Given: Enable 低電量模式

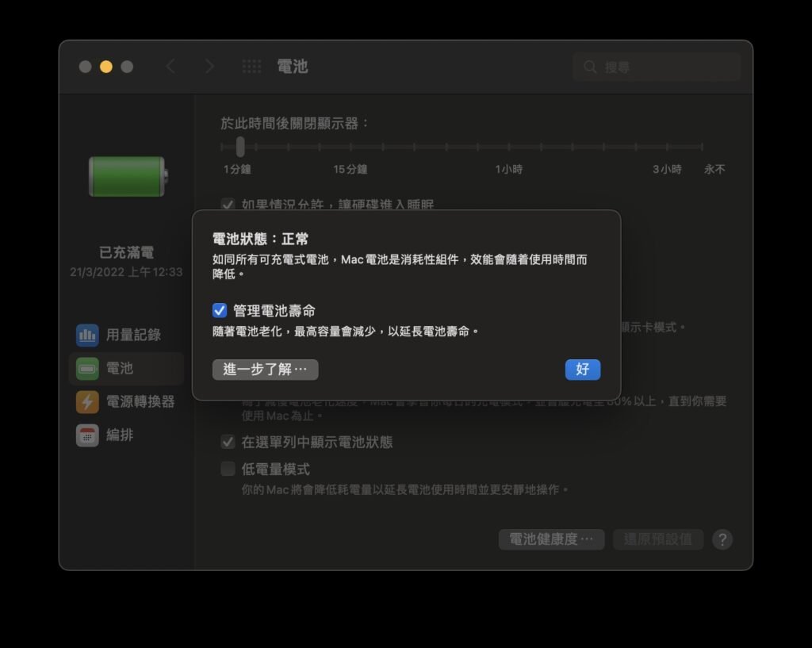Looking at the screenshot, I should [x=228, y=468].
